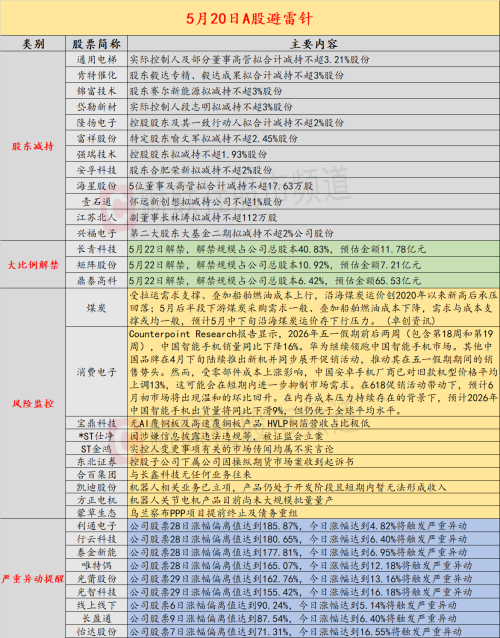Select the stock name 东北证券
The image size is (500, 638).
(96, 461)
